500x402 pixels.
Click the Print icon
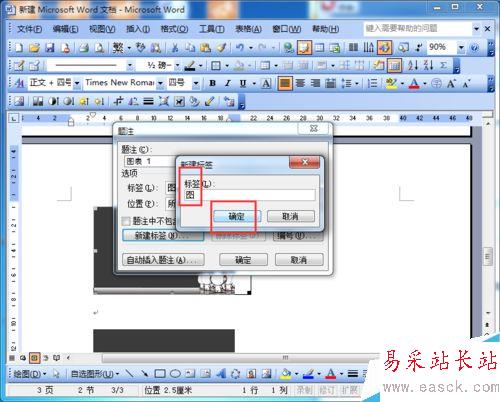[84, 48]
